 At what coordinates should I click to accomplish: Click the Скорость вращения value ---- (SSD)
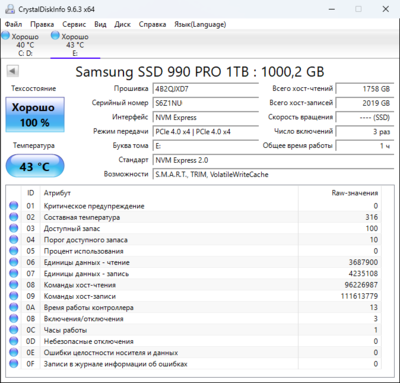365,117
